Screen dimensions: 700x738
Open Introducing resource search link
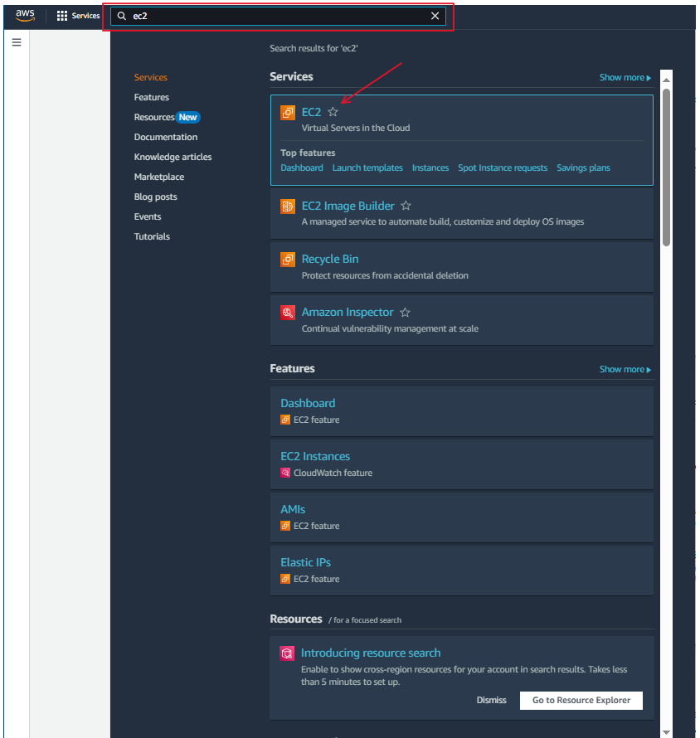pos(371,653)
